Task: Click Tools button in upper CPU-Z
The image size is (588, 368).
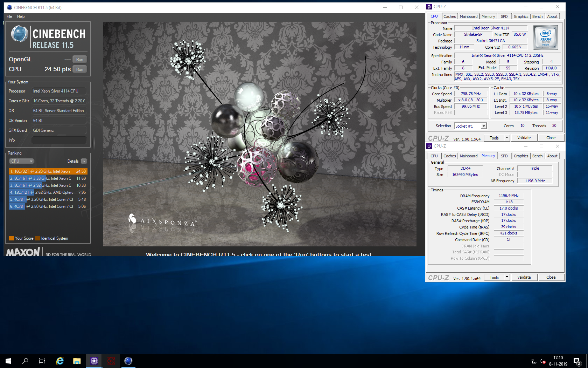Action: (494, 138)
